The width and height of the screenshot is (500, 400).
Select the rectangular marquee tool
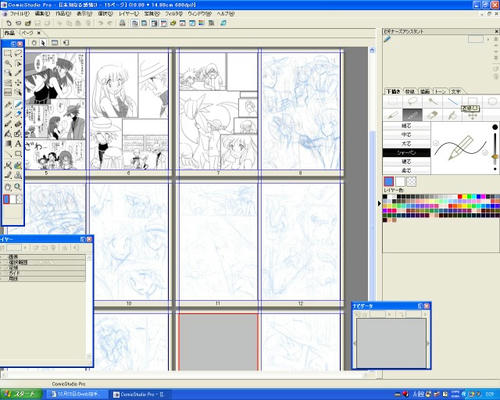click(x=8, y=53)
